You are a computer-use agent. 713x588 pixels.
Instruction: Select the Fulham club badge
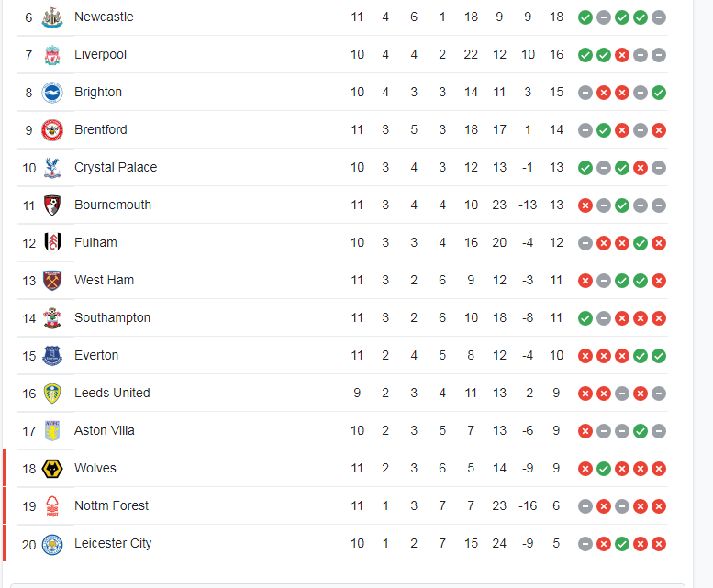pyautogui.click(x=52, y=242)
